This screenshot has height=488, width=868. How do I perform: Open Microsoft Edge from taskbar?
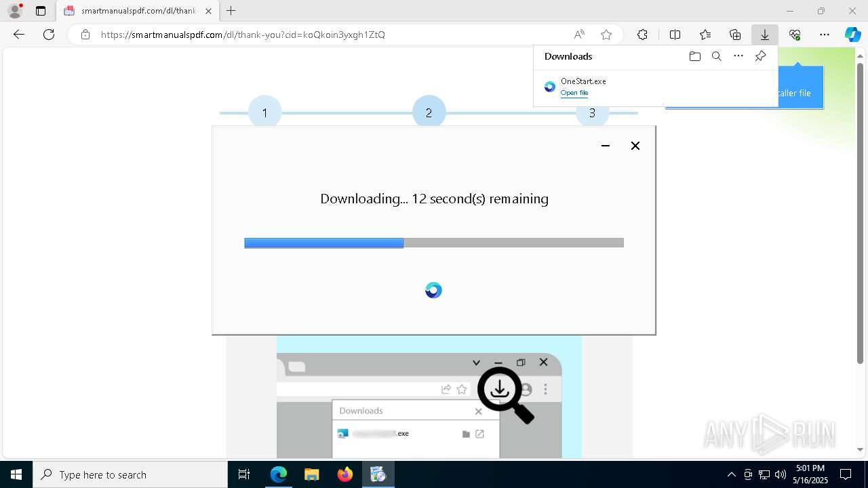tap(279, 474)
